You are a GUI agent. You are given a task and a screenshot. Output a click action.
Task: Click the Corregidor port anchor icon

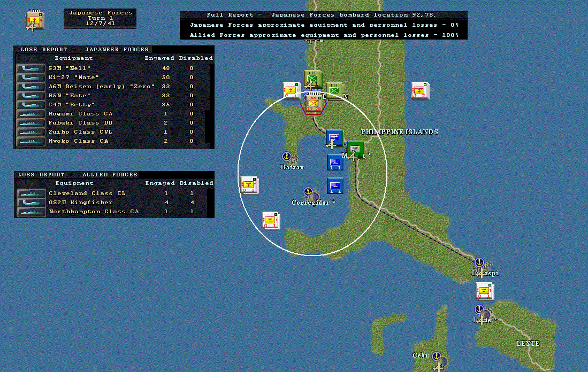(308, 192)
